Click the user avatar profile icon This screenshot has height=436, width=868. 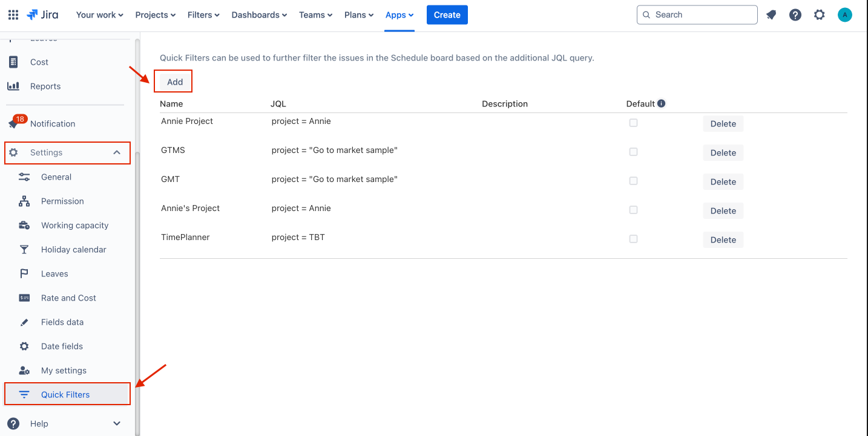[x=844, y=15]
